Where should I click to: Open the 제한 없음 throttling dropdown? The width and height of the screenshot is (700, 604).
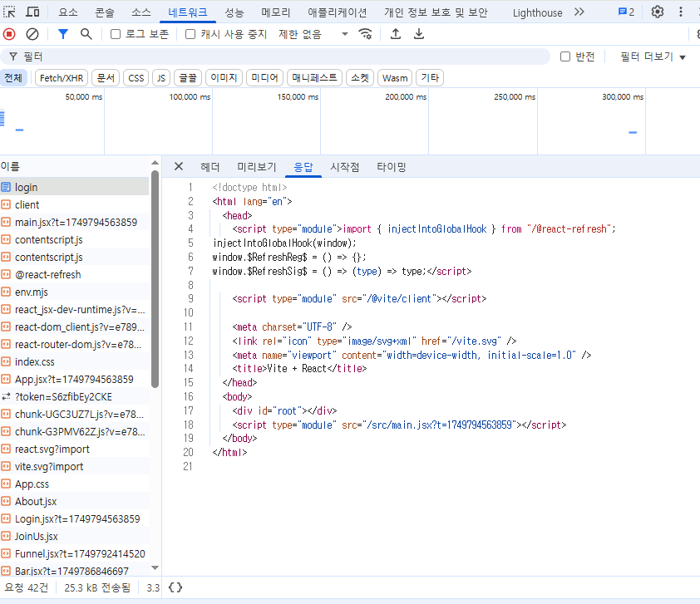pyautogui.click(x=313, y=34)
